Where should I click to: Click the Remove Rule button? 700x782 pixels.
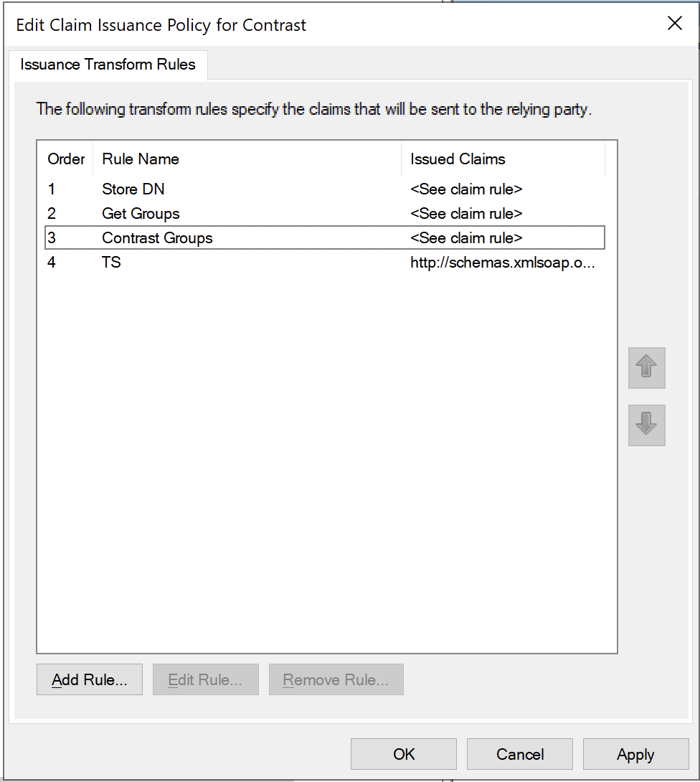point(336,679)
